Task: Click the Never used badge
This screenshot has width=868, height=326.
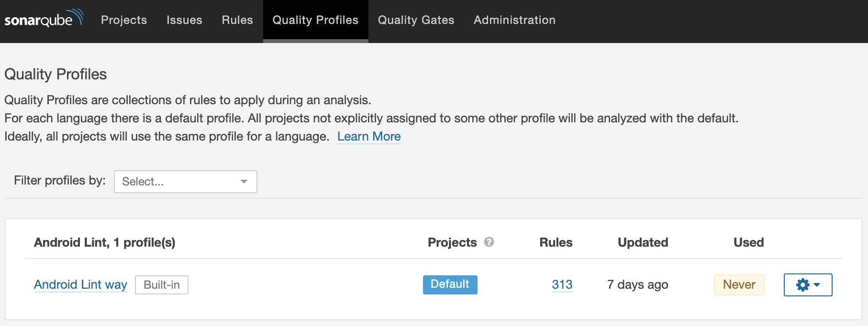Action: pyautogui.click(x=739, y=285)
